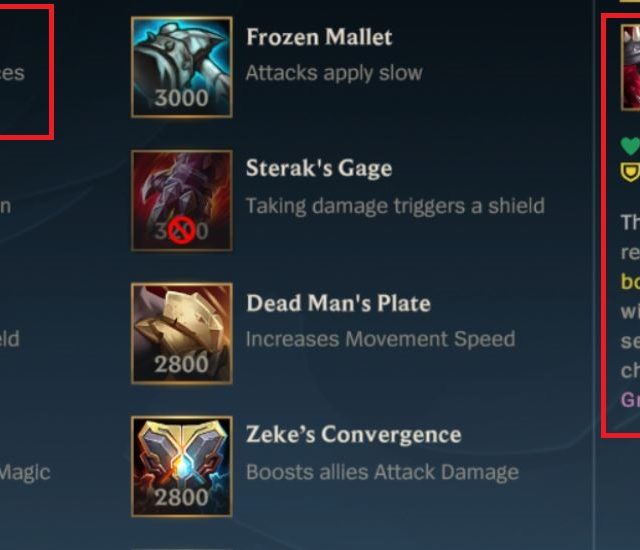Select the Sterak's Gage item icon
This screenshot has height=550, width=640.
182,200
